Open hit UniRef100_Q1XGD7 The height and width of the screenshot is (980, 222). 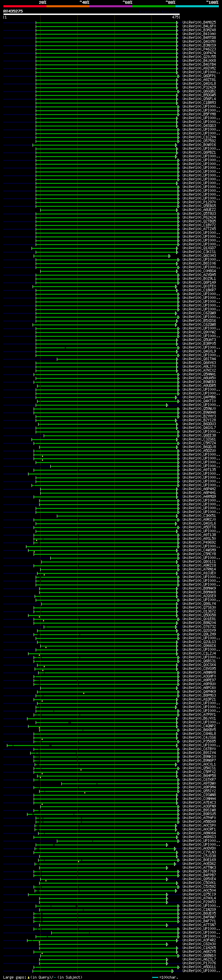199,248
